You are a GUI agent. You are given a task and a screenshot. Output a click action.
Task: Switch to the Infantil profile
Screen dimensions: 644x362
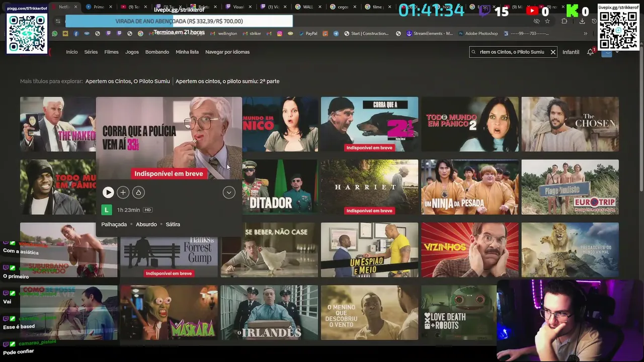(x=571, y=52)
